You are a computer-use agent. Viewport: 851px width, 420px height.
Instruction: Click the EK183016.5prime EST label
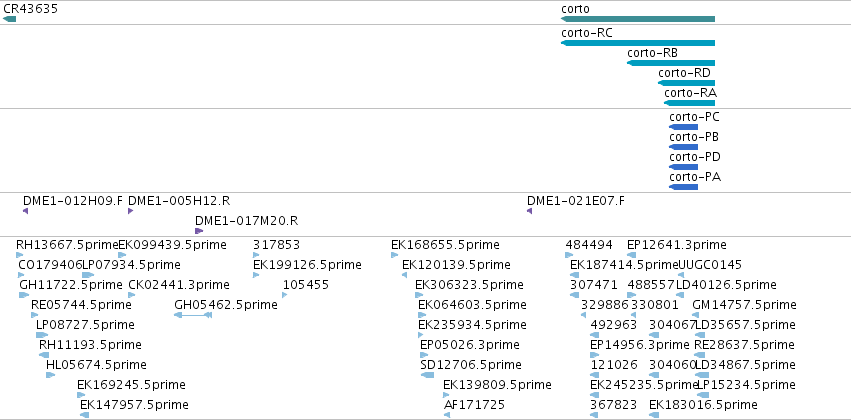703,405
